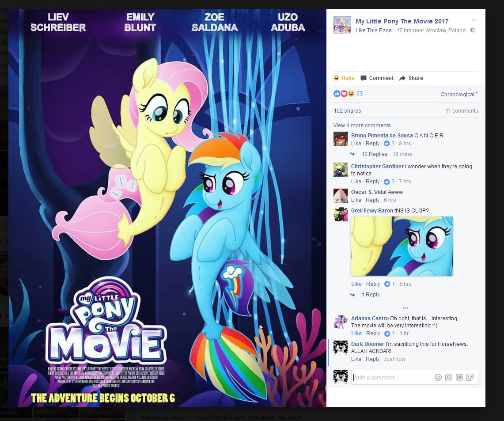Click the page profile thumbnail
The width and height of the screenshot is (504, 421).
point(342,25)
